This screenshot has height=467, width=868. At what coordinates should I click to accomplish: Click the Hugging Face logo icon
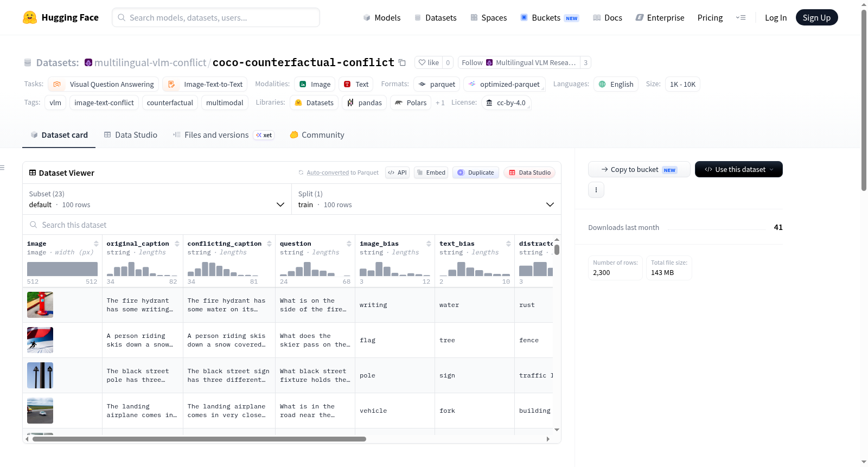pos(30,17)
